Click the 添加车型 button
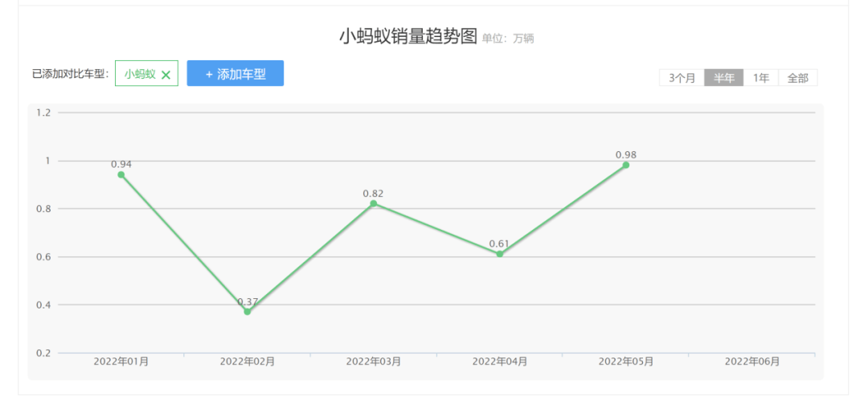The image size is (868, 409). tap(235, 74)
